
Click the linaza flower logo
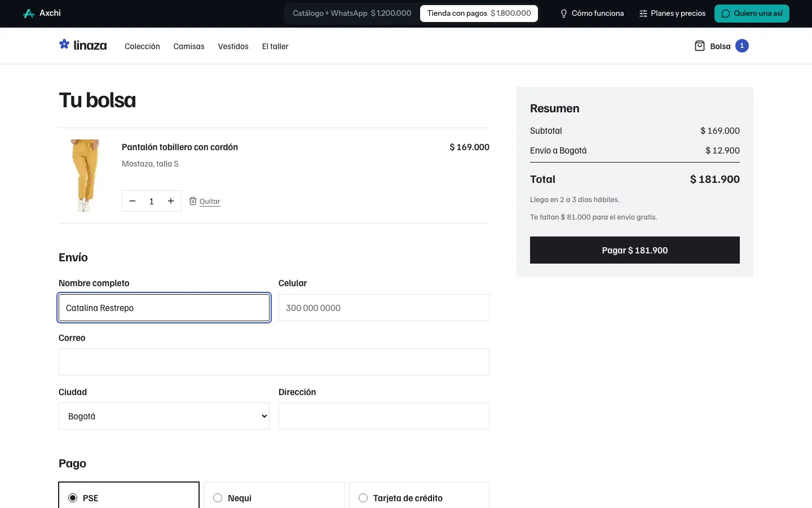(x=64, y=44)
